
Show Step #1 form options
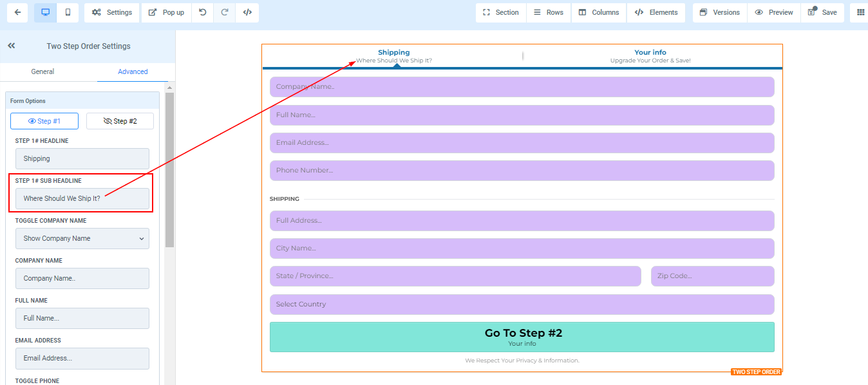tap(44, 121)
